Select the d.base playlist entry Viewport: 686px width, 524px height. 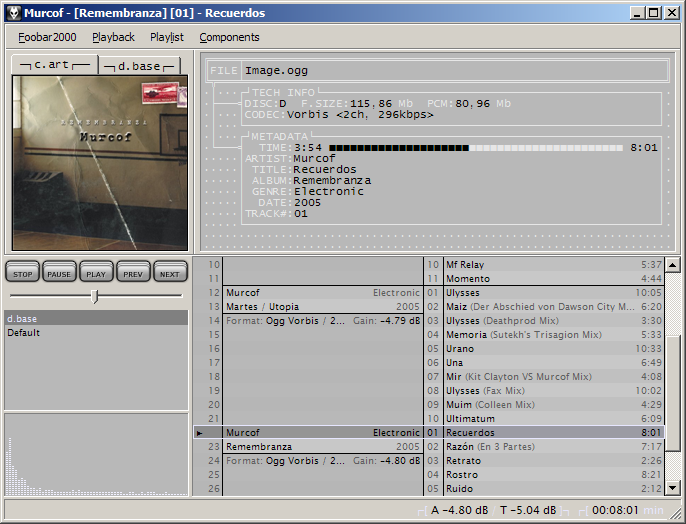[22, 319]
